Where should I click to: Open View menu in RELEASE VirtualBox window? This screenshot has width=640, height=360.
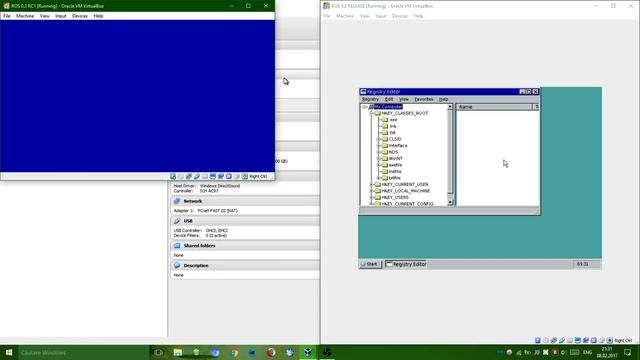(364, 16)
